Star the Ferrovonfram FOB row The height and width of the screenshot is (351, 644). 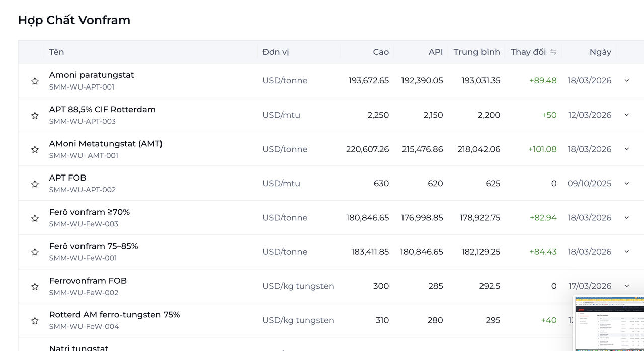point(35,286)
